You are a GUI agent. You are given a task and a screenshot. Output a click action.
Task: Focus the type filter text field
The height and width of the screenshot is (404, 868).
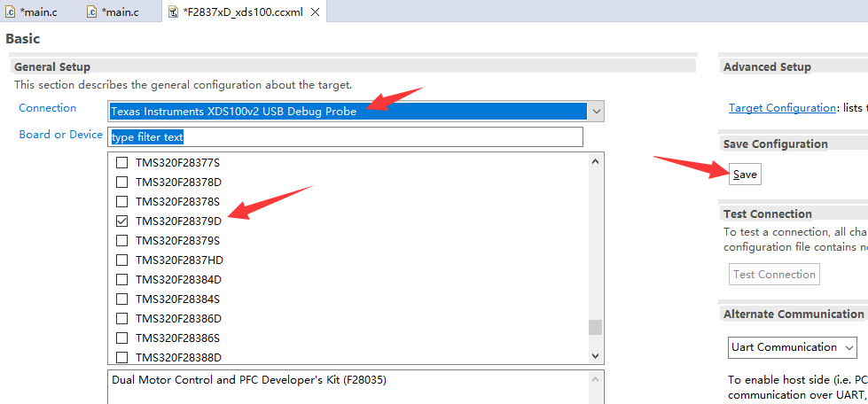345,136
